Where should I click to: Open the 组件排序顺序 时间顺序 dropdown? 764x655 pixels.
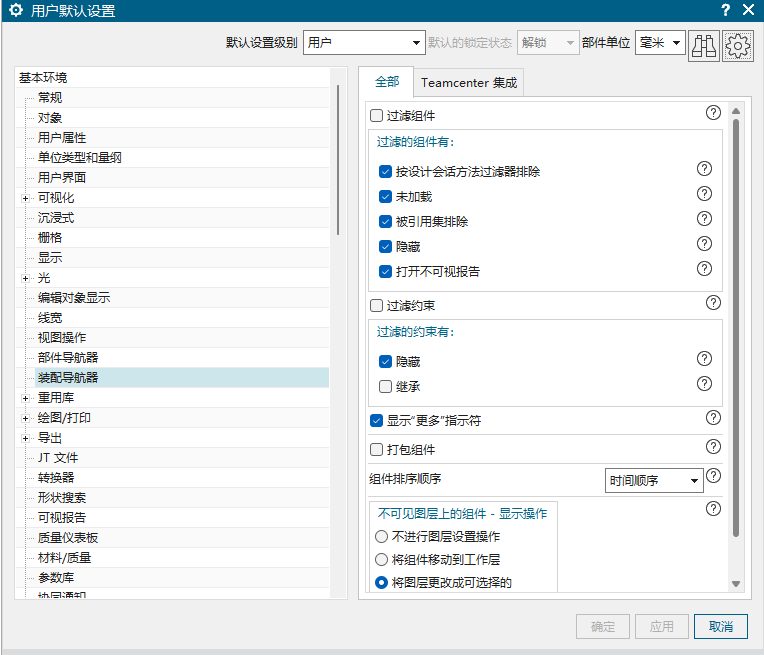coord(654,481)
